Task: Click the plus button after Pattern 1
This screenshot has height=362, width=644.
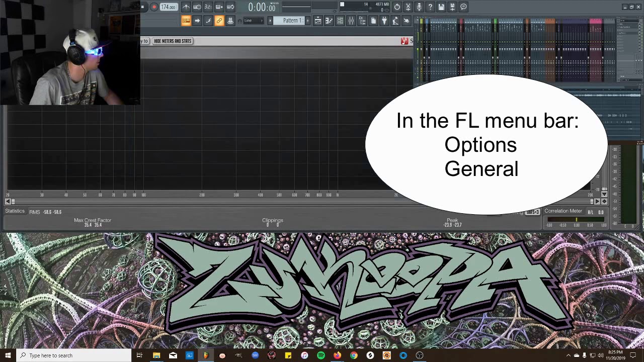Action: coord(308,21)
